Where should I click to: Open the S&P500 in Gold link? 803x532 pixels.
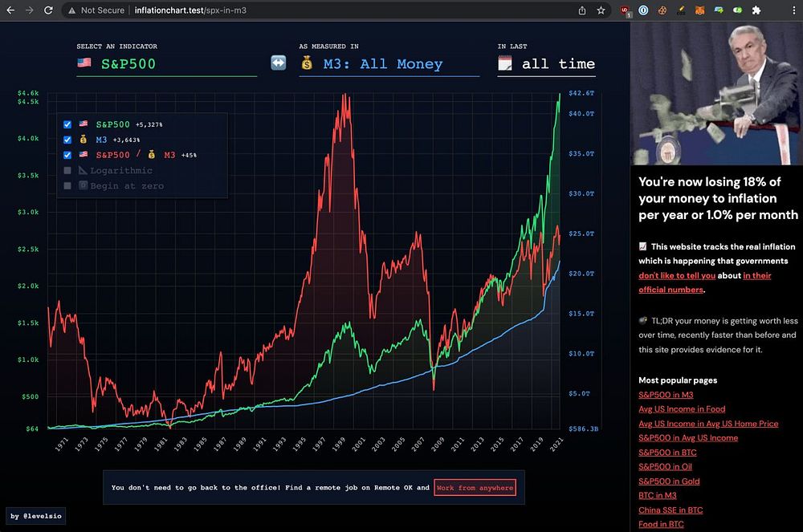click(669, 481)
